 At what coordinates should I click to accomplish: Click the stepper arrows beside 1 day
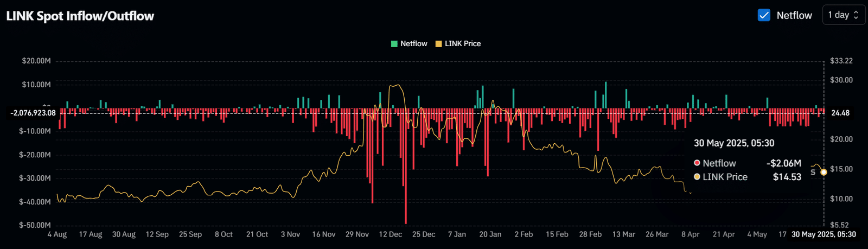click(x=856, y=15)
